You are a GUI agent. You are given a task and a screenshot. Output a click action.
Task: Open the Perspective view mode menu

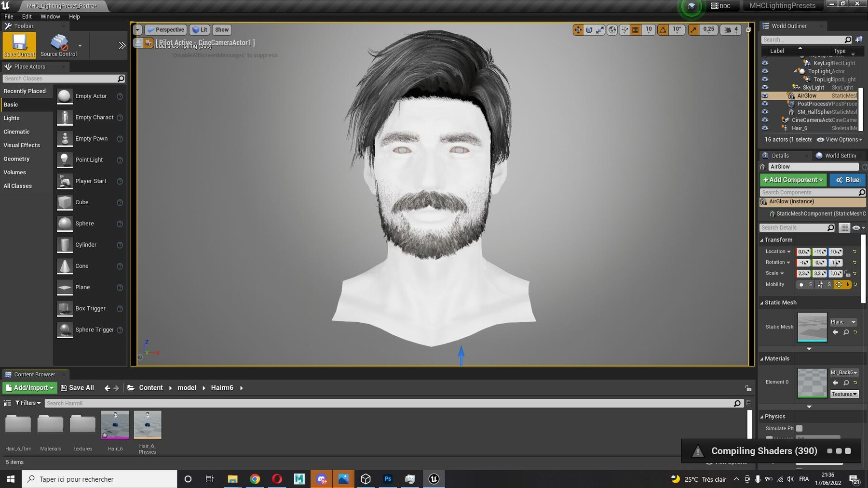pyautogui.click(x=165, y=30)
